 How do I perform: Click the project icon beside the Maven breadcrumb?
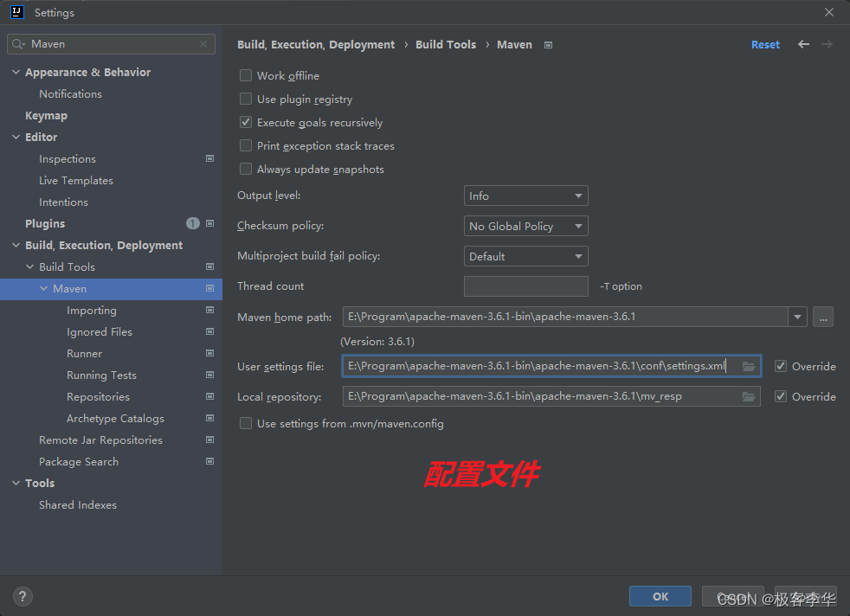[x=548, y=45]
